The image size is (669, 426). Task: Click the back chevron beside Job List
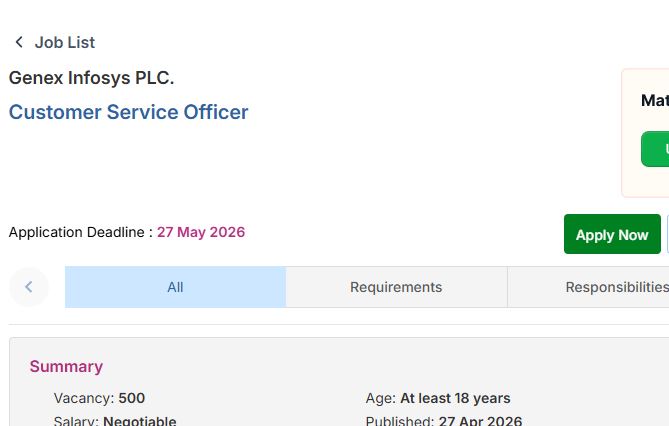point(18,42)
